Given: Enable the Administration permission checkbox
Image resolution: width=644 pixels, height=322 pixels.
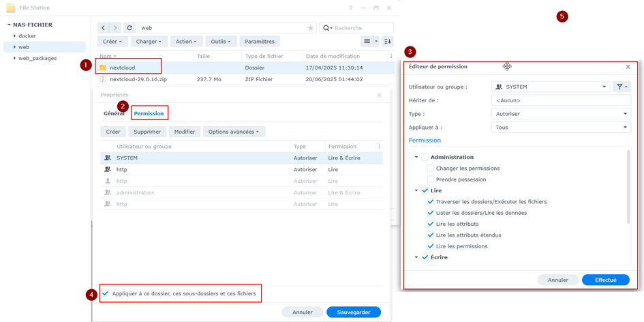Looking at the screenshot, I should tap(425, 157).
